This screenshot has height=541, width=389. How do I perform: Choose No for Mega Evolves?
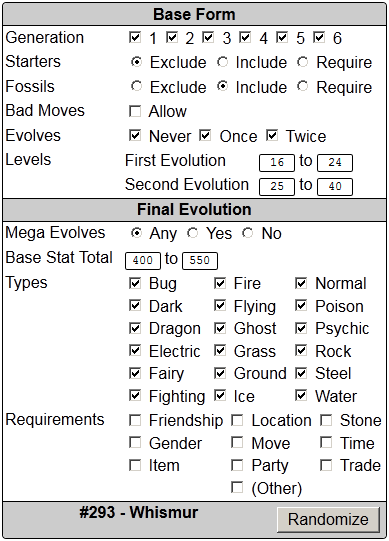click(x=247, y=233)
